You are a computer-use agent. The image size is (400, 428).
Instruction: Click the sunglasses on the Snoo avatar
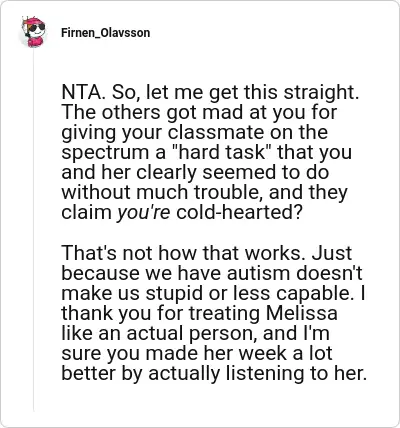(36, 27)
